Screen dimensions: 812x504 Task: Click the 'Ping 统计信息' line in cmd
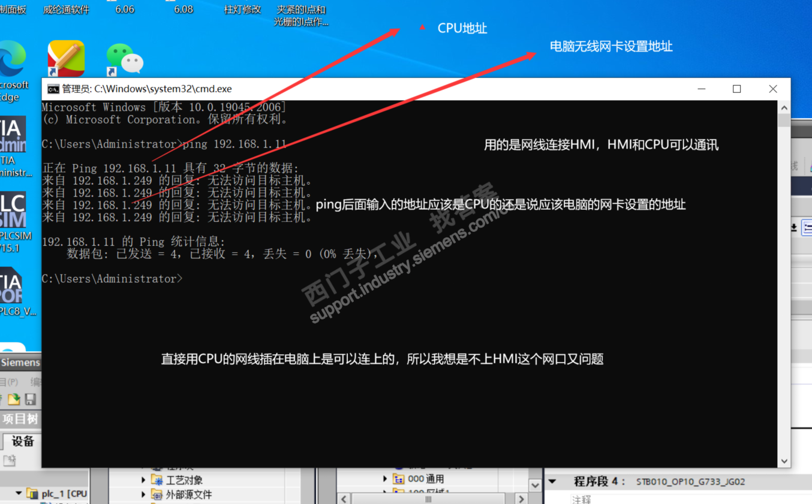(134, 242)
